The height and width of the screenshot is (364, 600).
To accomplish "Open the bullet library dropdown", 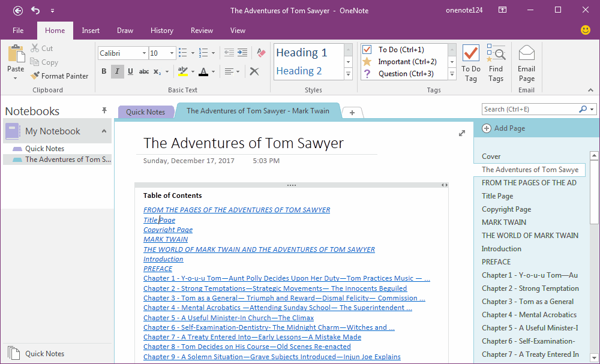I will [x=193, y=53].
